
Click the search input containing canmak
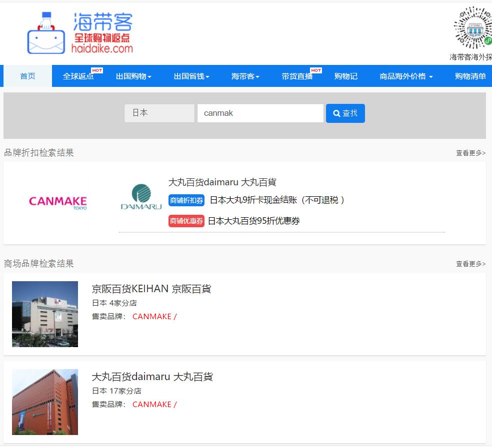(x=260, y=113)
